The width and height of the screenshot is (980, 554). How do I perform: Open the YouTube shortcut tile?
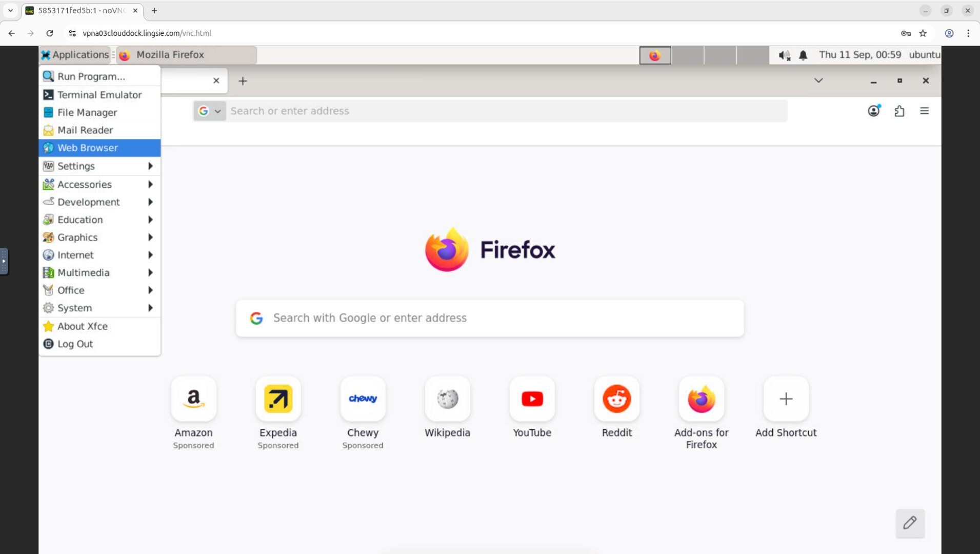click(532, 399)
